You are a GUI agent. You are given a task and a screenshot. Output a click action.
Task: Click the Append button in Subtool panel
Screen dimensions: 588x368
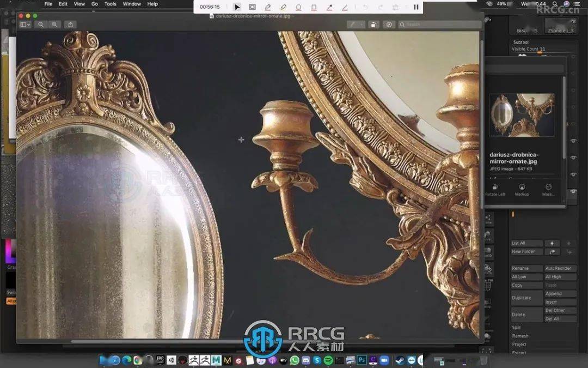(560, 294)
